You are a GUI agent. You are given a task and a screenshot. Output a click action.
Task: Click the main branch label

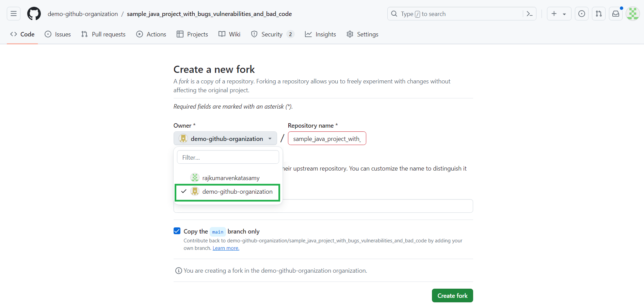[x=218, y=232]
